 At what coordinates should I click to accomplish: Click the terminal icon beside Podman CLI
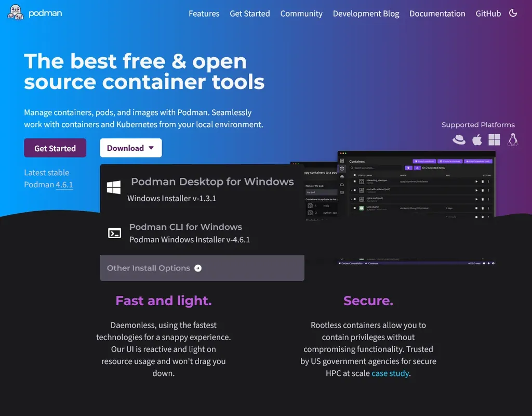pyautogui.click(x=115, y=233)
